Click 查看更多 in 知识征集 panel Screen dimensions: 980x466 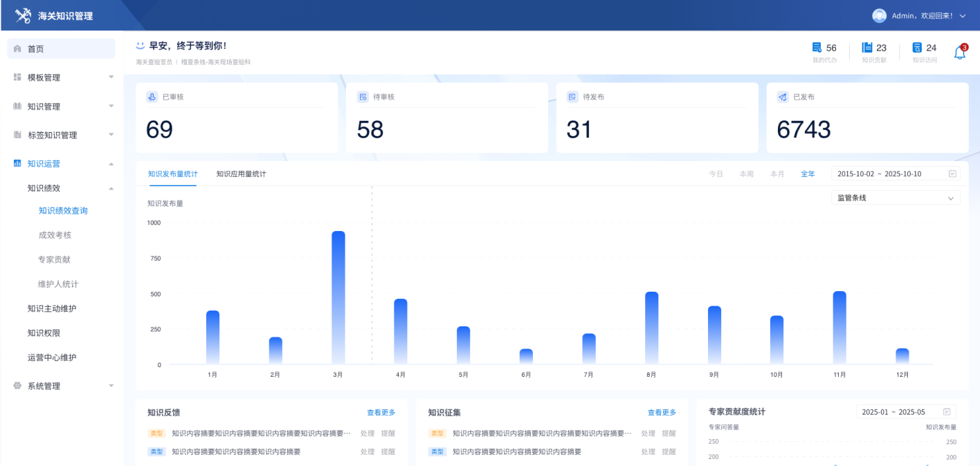pyautogui.click(x=662, y=413)
